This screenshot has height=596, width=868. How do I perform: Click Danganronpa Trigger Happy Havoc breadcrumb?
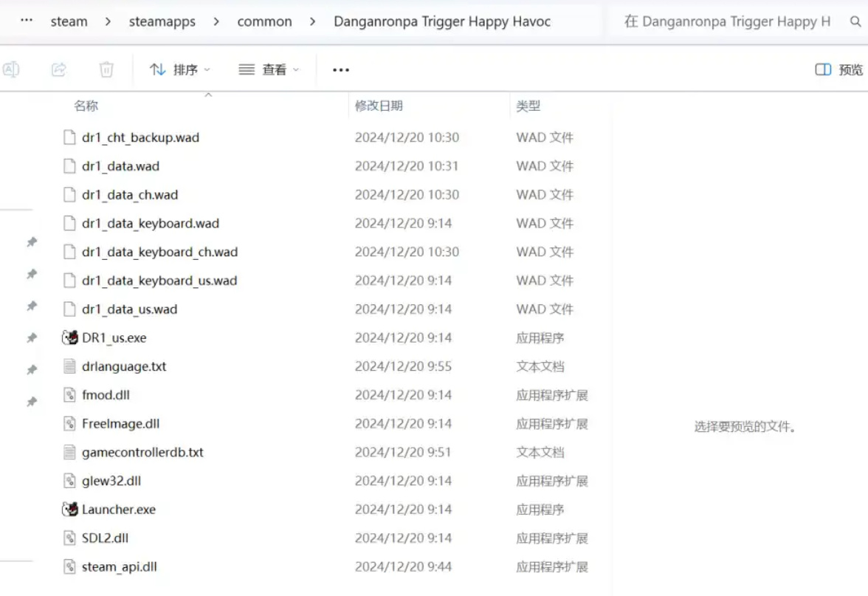tap(442, 21)
